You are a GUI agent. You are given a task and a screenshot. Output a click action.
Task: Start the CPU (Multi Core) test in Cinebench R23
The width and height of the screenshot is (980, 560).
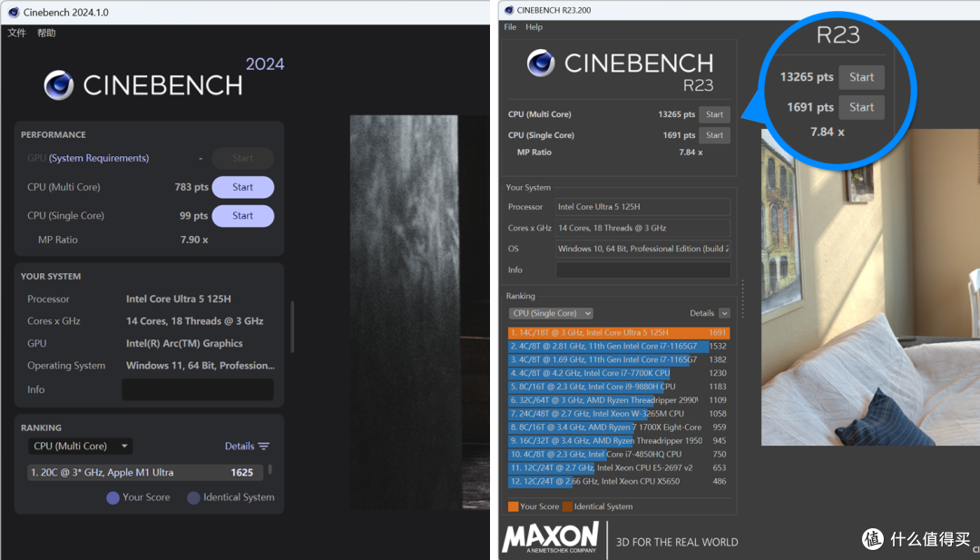tap(714, 114)
